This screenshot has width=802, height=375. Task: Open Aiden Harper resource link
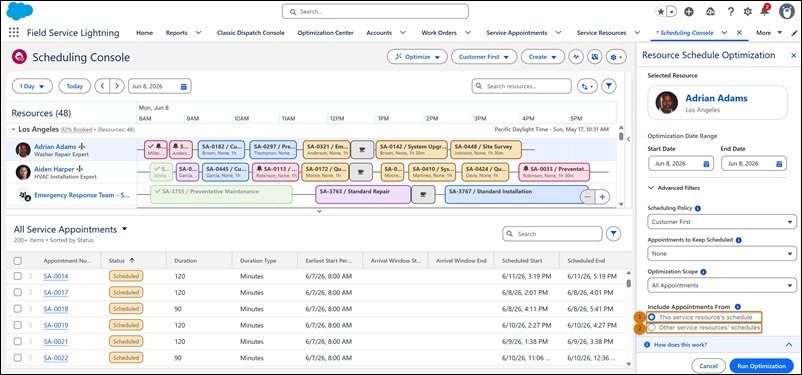pyautogui.click(x=55, y=168)
